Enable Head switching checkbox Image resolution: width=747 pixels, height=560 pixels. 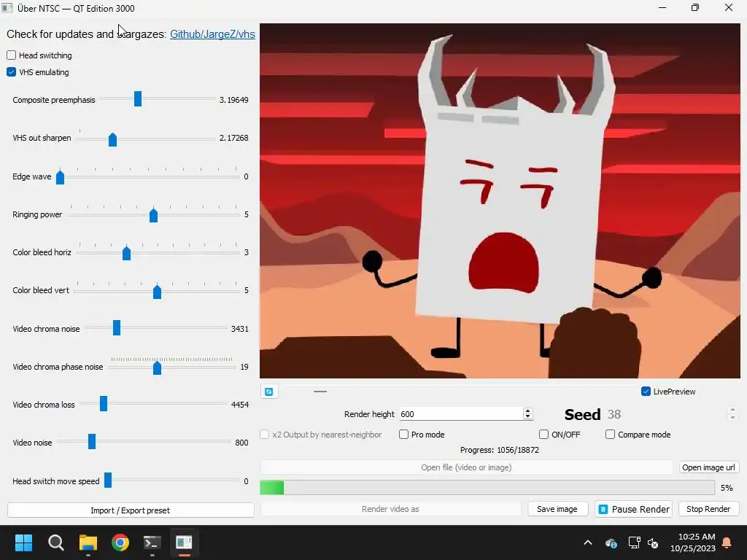point(12,55)
